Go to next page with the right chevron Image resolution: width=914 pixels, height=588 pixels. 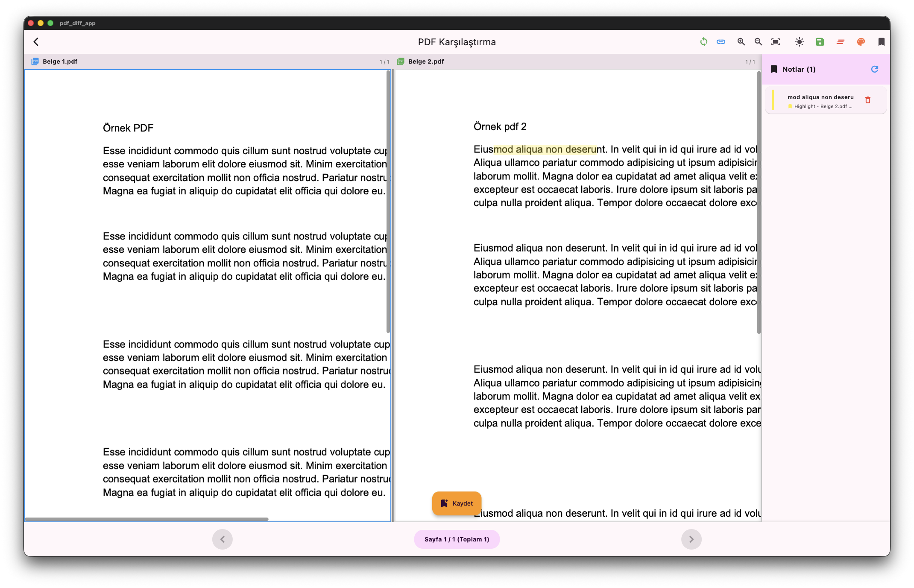[x=691, y=539]
